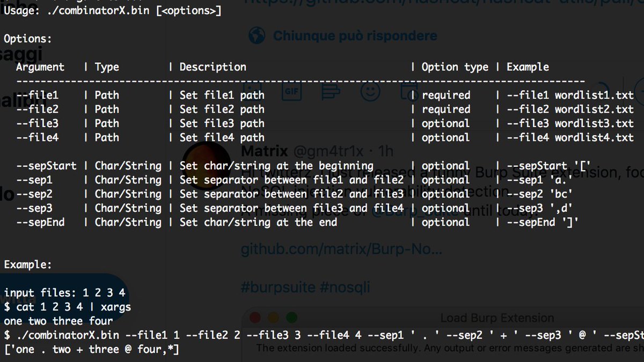Click the globe icon beside 'Chiunque può rispondere'

pos(256,35)
